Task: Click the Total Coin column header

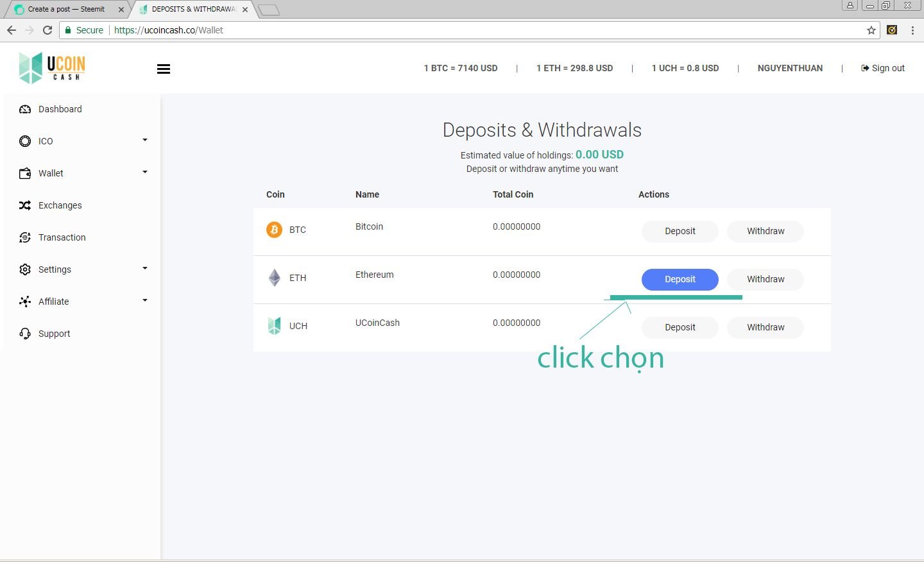Action: 513,194
